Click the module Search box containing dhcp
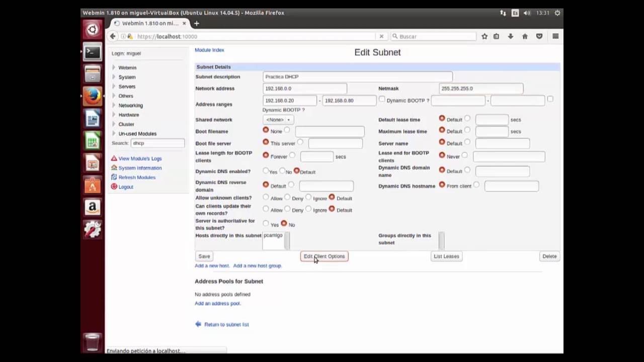 pyautogui.click(x=157, y=143)
